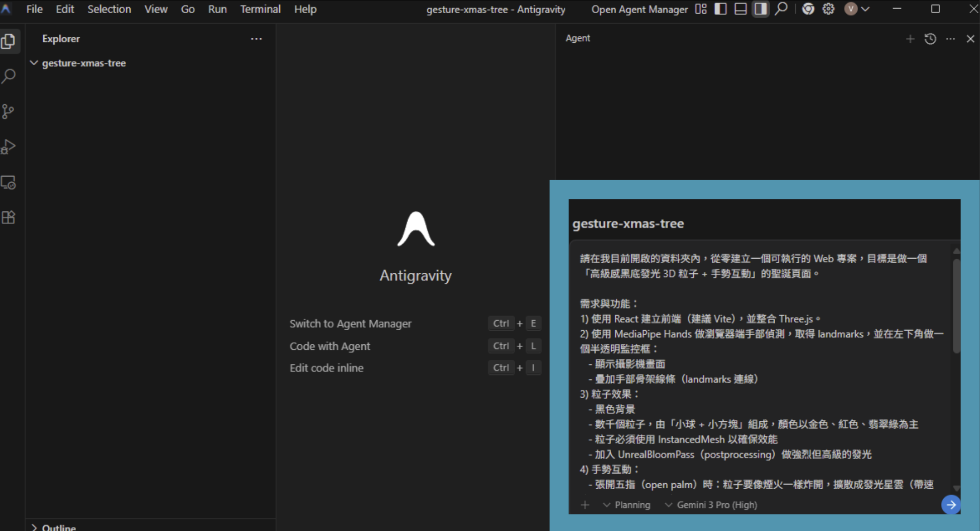Viewport: 980px width, 531px height.
Task: Maximize the Antigravity window
Action: (x=935, y=9)
